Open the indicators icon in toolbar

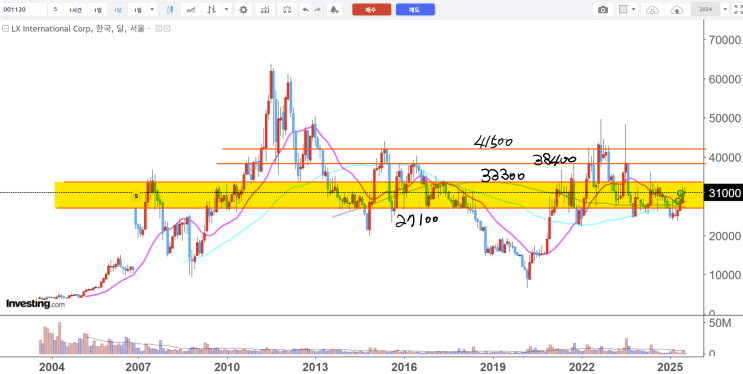pos(266,9)
